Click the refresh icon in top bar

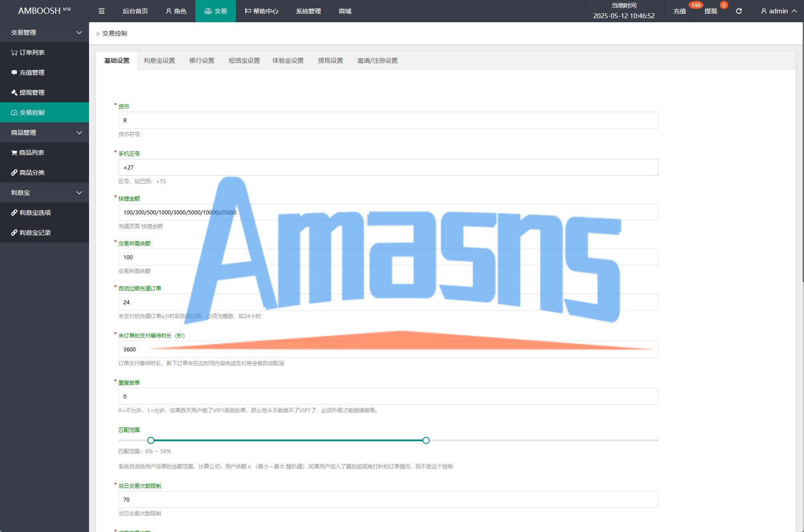click(x=739, y=11)
